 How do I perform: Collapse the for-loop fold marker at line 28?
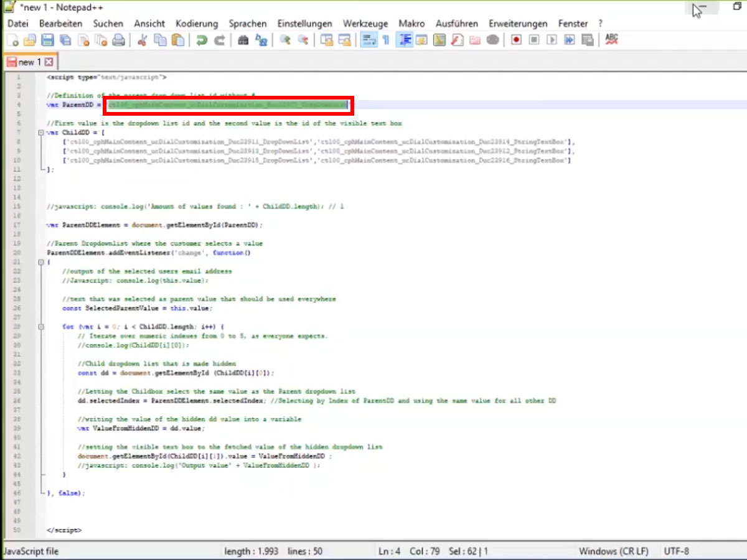point(41,326)
